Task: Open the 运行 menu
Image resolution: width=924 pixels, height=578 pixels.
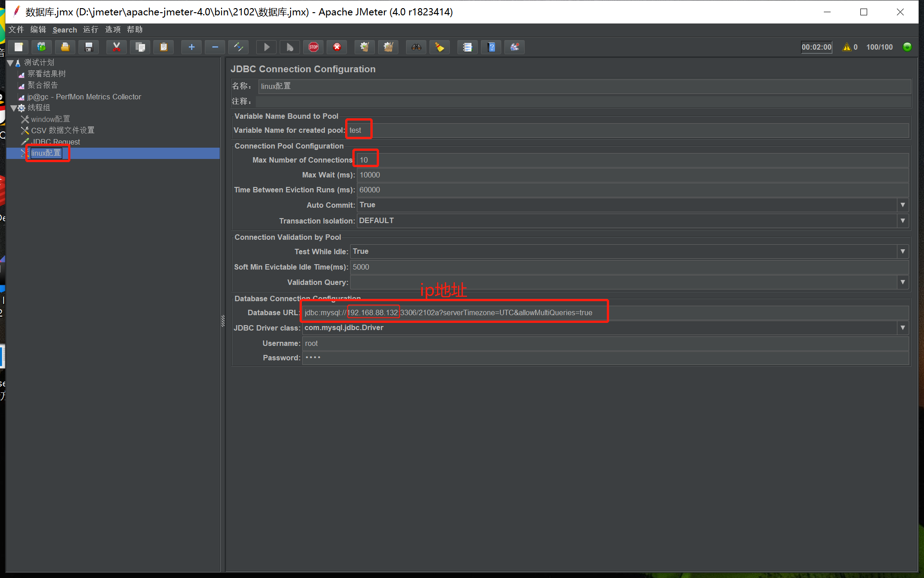Action: click(x=90, y=30)
